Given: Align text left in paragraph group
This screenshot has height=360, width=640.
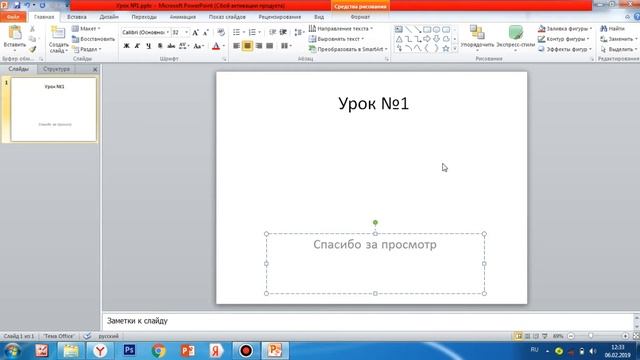Looking at the screenshot, I should [236, 46].
